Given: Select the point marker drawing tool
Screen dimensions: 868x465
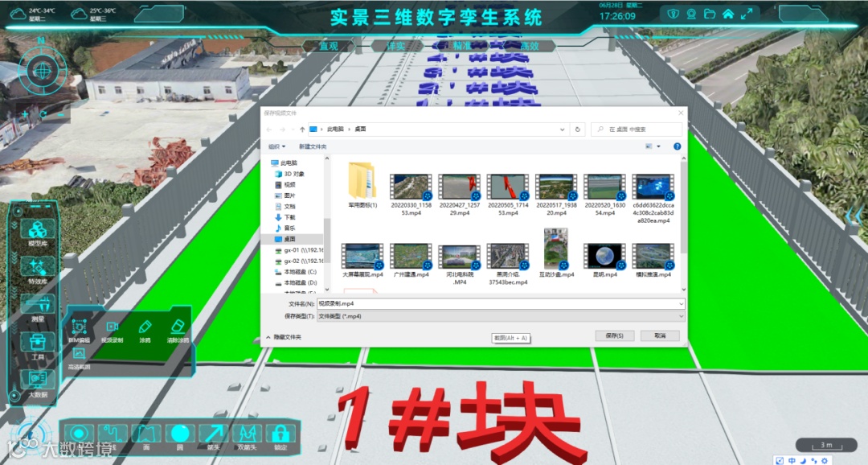Looking at the screenshot, I should (x=79, y=434).
